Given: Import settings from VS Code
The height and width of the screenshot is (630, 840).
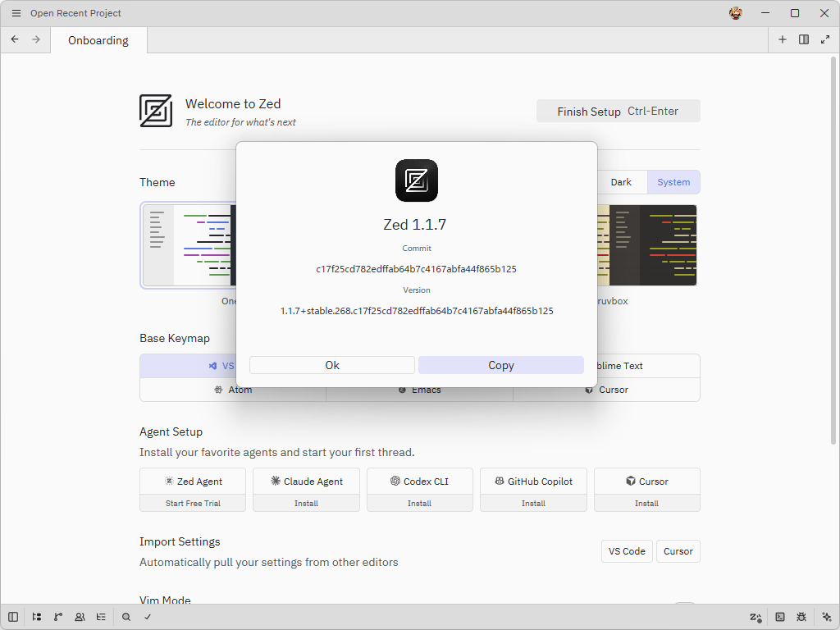Looking at the screenshot, I should pyautogui.click(x=627, y=551).
